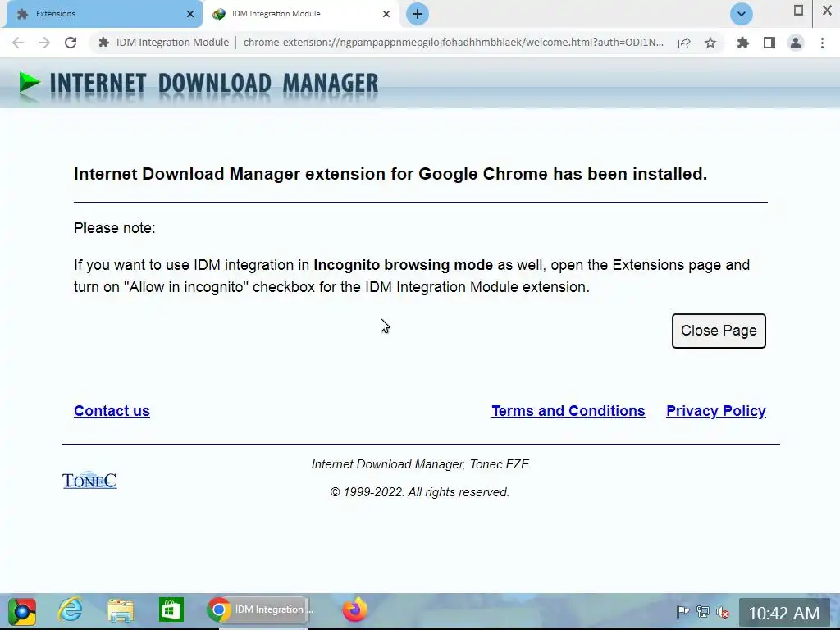This screenshot has height=630, width=840.
Task: Launch Internet Explorer from taskbar
Action: point(71,610)
